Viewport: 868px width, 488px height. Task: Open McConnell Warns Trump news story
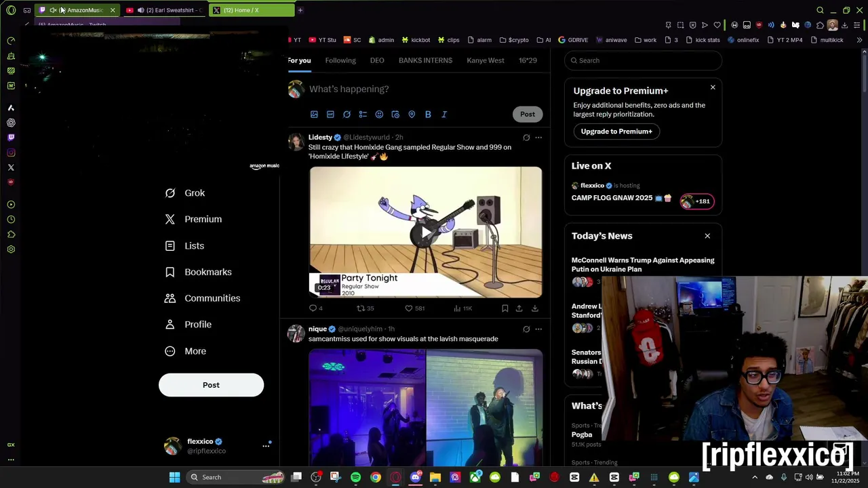click(x=643, y=264)
